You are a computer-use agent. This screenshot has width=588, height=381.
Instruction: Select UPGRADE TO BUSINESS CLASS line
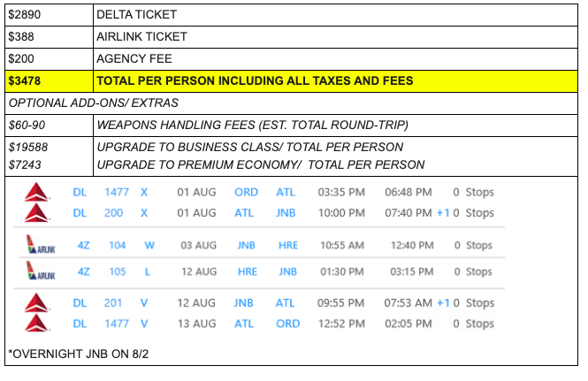[250, 147]
